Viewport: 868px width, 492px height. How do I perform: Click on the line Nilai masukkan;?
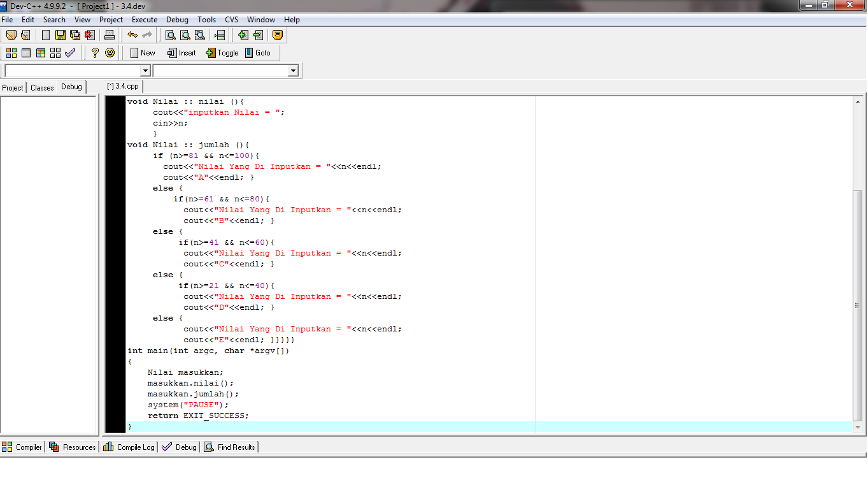click(x=185, y=372)
